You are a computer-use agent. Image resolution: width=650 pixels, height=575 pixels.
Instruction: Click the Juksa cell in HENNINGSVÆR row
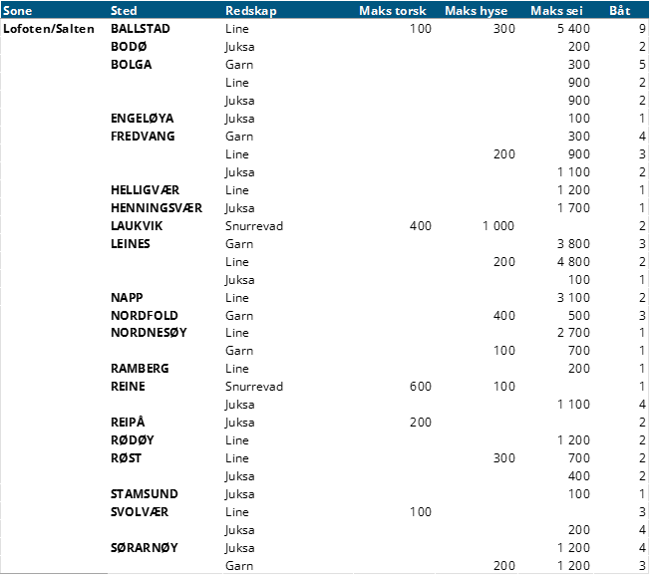(240, 208)
